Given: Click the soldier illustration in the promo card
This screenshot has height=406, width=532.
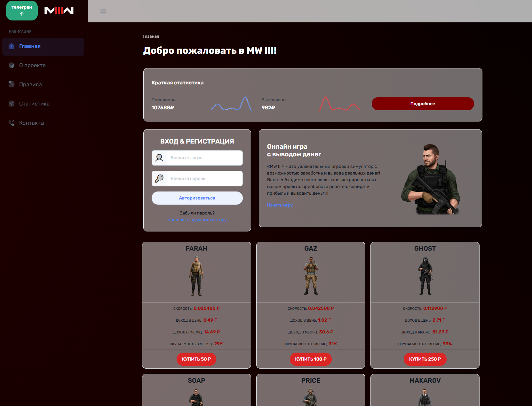Looking at the screenshot, I should pos(431,179).
